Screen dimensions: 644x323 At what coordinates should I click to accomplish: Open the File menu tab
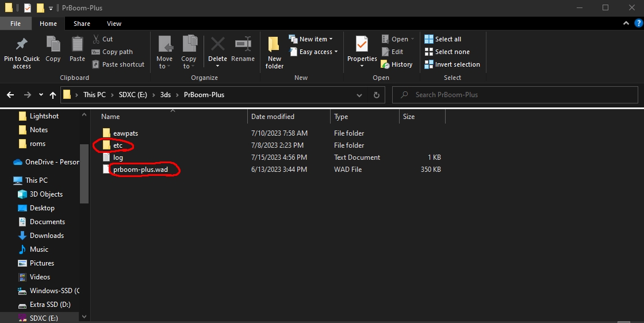[16, 24]
